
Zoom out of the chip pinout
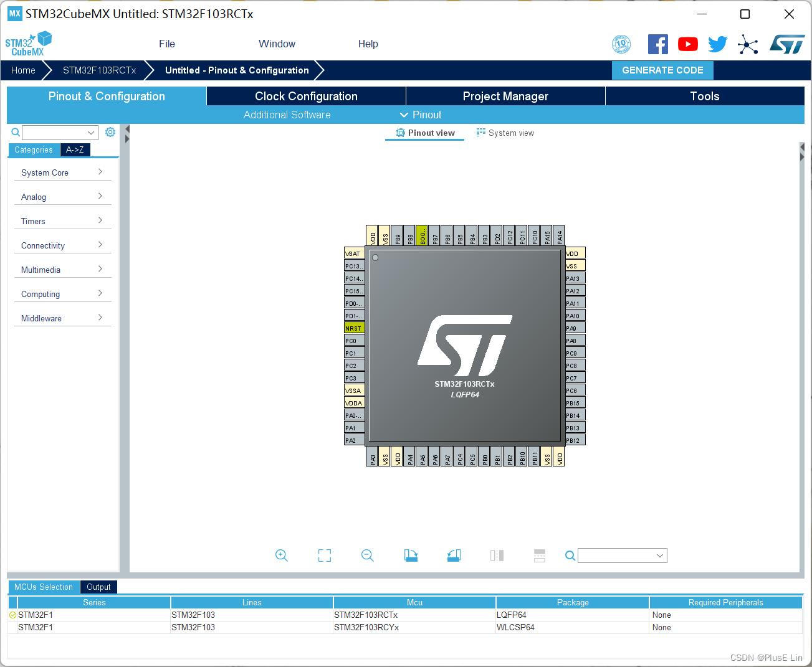pyautogui.click(x=368, y=556)
